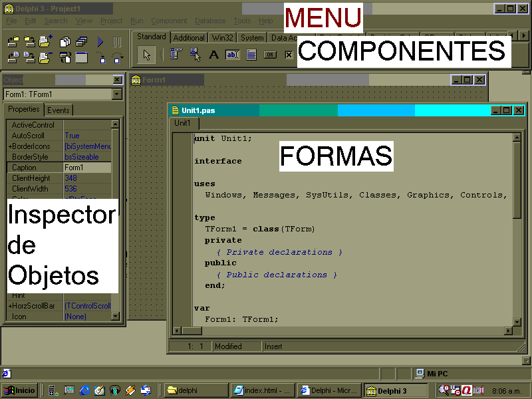Launch Internet Explorer from quick launch

point(85,390)
